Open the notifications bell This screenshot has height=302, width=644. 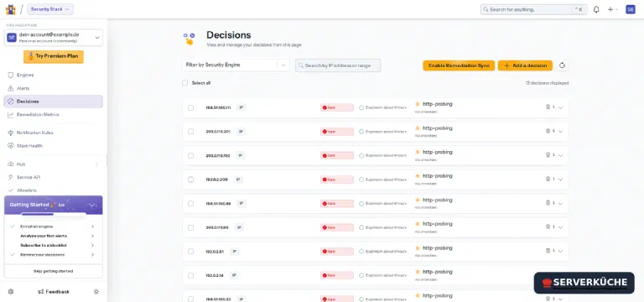point(596,9)
